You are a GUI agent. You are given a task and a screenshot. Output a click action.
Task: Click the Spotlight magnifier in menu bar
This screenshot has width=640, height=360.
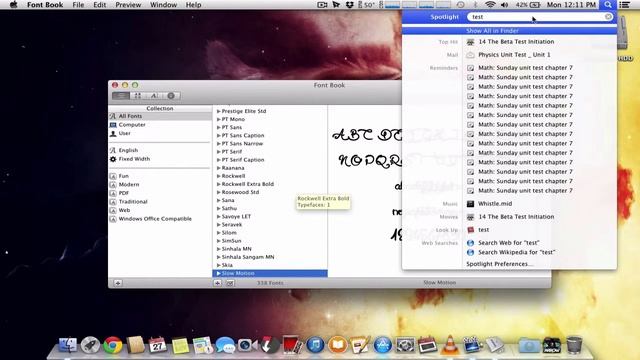pyautogui.click(x=608, y=5)
